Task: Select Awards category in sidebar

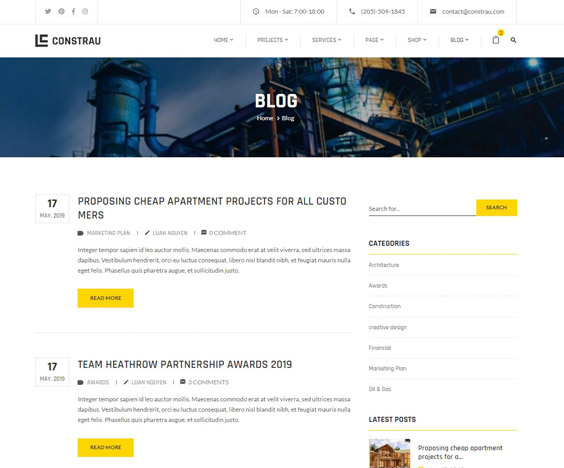Action: [x=378, y=286]
